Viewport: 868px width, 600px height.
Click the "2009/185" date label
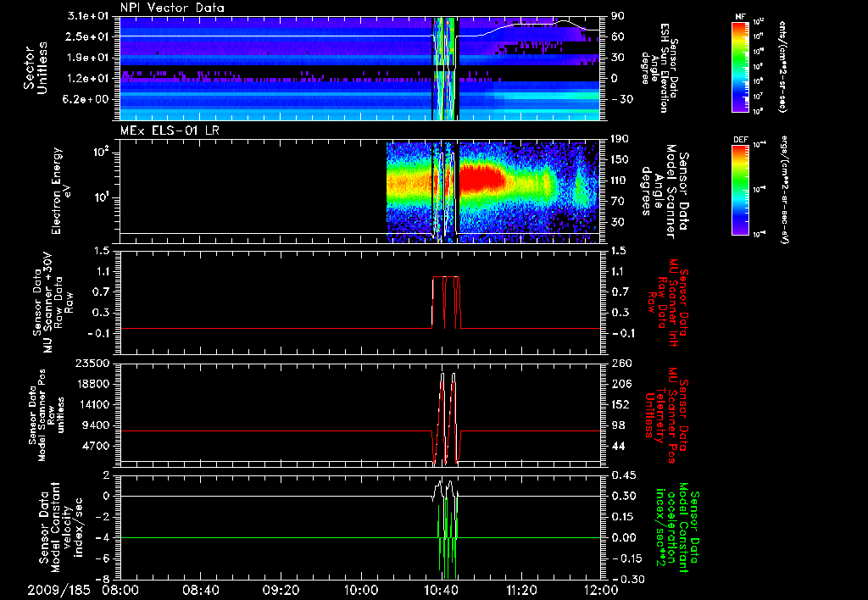59,590
